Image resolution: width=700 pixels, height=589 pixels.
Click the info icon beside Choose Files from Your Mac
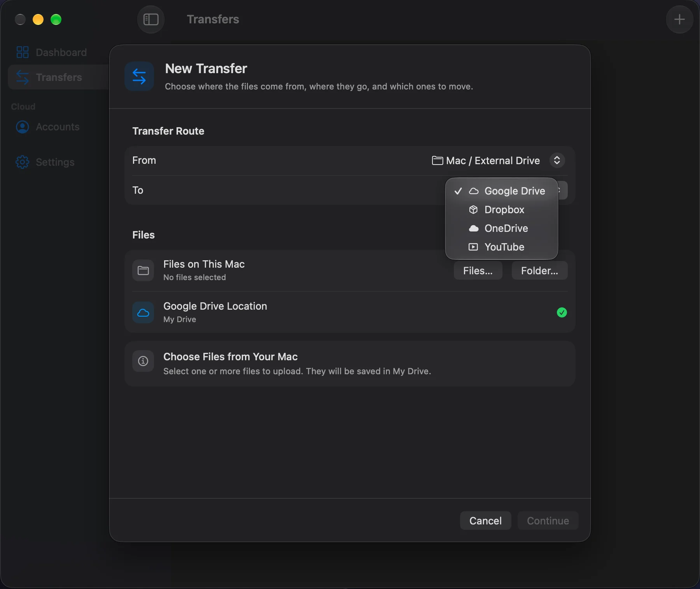[x=143, y=361]
